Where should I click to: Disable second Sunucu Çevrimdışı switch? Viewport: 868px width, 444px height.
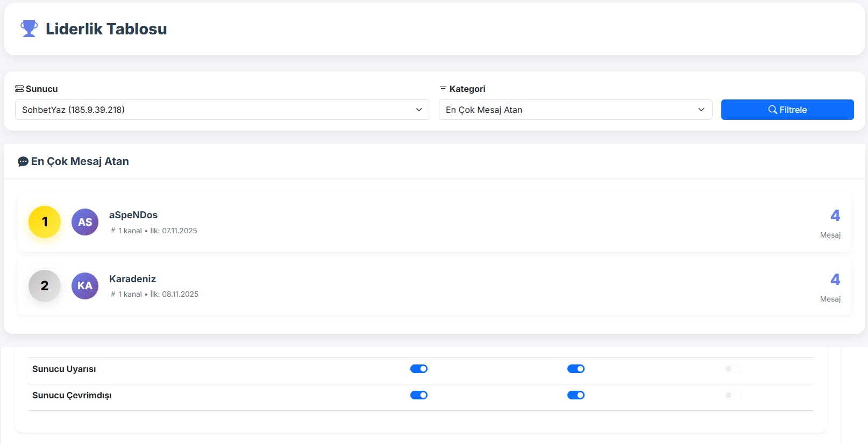[x=576, y=395]
